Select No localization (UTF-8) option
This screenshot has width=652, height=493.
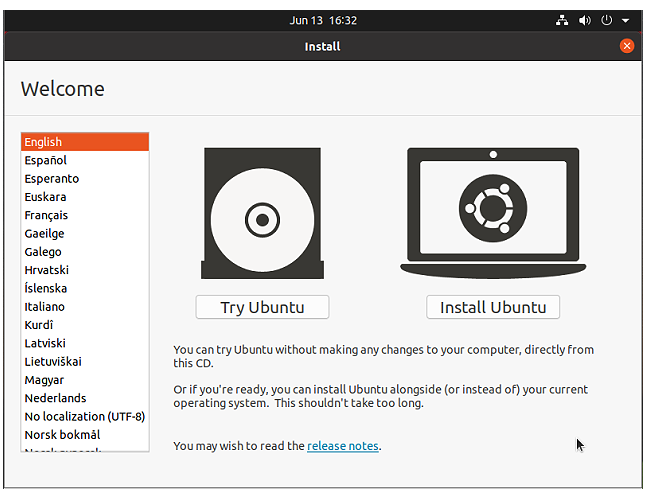[x=85, y=416]
